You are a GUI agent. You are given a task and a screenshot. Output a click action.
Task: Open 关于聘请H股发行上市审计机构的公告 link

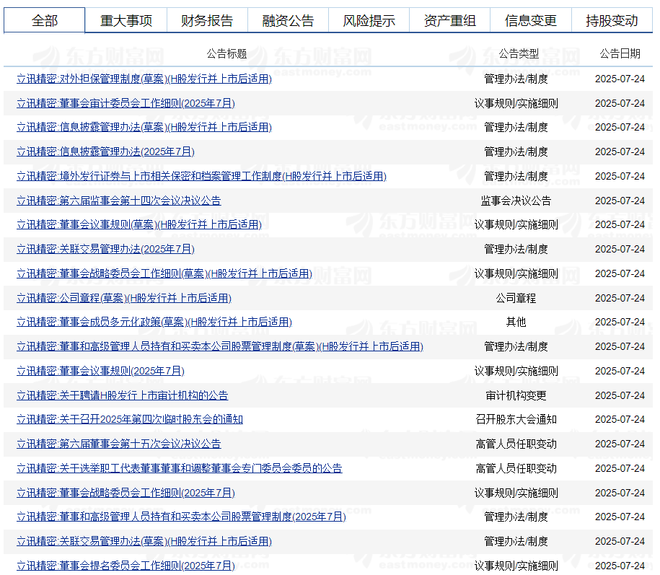click(122, 395)
